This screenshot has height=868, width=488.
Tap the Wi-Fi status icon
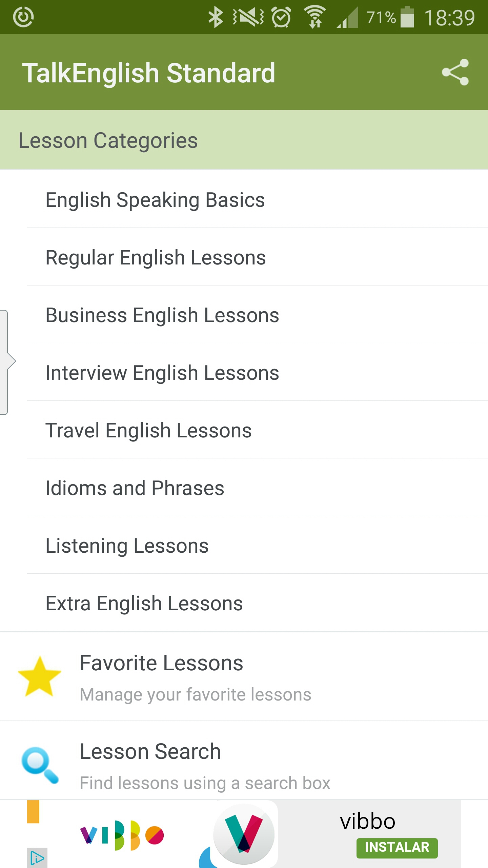click(315, 17)
